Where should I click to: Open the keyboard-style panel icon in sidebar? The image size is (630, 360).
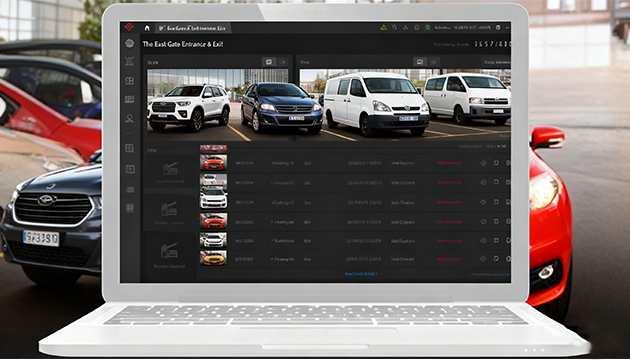(x=129, y=99)
